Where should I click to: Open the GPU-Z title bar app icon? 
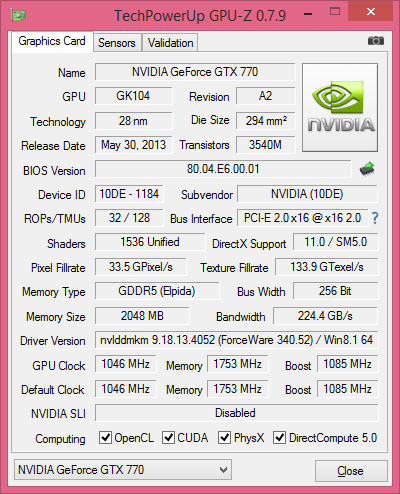tap(19, 15)
